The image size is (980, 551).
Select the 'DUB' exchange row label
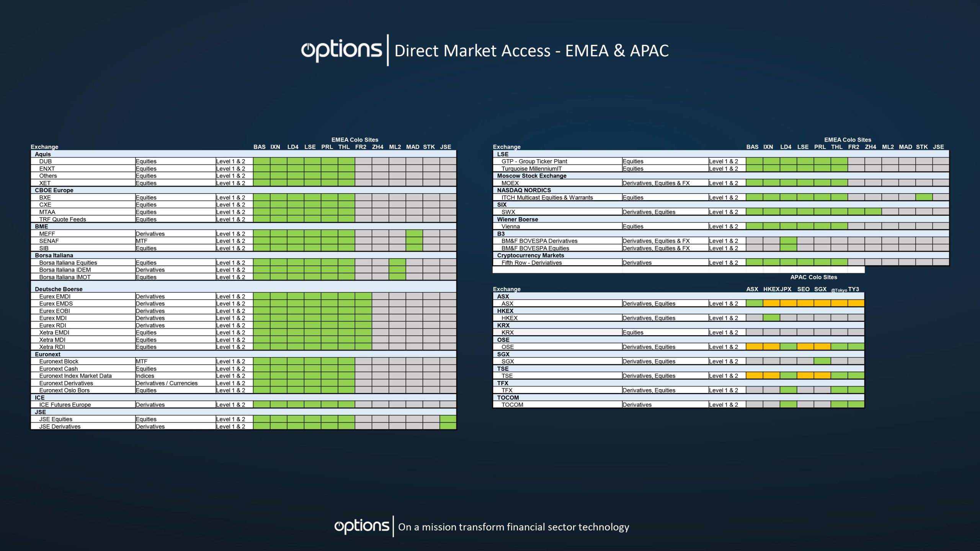45,161
